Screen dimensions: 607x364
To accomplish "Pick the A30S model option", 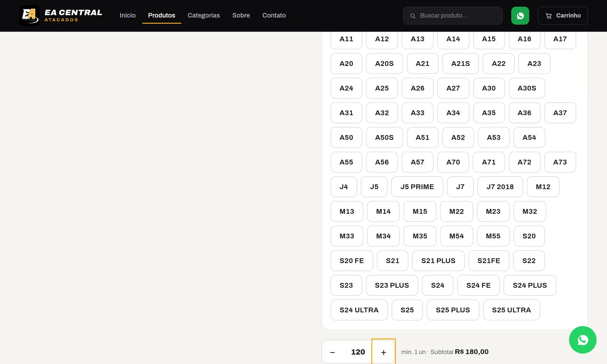I will coord(527,88).
